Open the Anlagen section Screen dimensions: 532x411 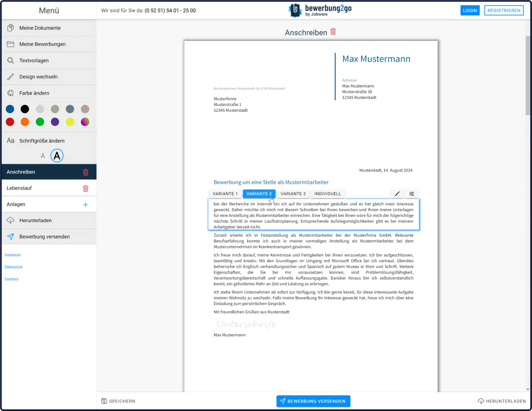click(49, 204)
